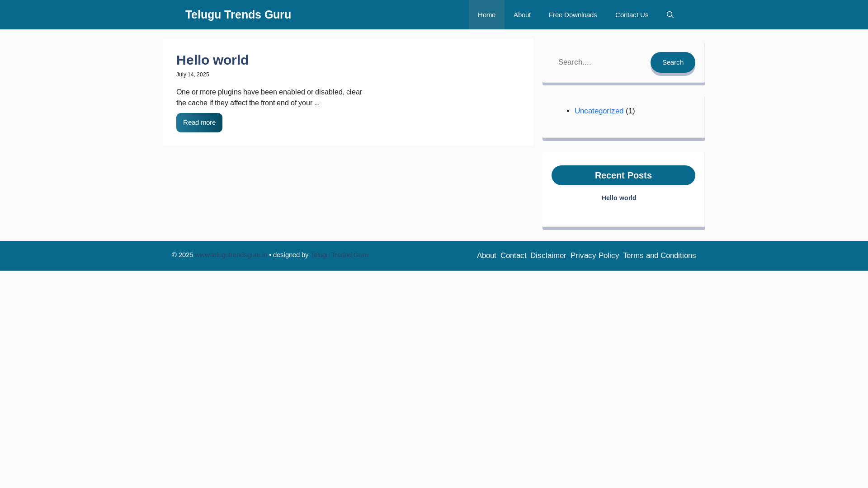The width and height of the screenshot is (868, 488).
Task: Open Contact link in footer
Action: tap(513, 256)
